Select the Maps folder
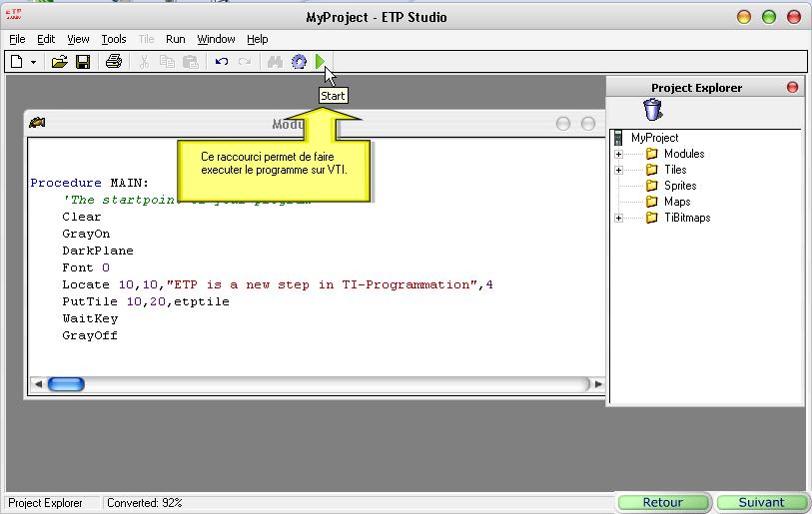 (677, 202)
